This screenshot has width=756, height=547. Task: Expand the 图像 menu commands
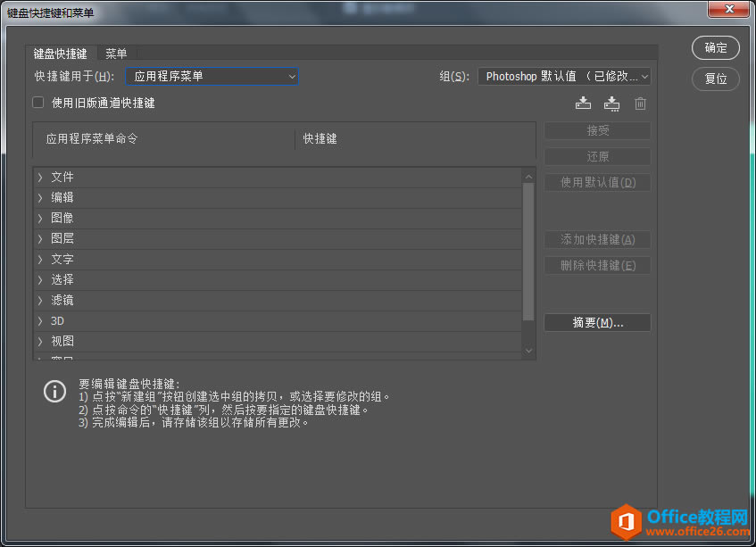tap(40, 219)
